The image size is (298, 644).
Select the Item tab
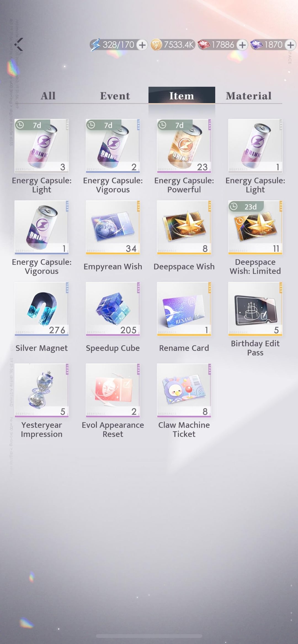[182, 95]
